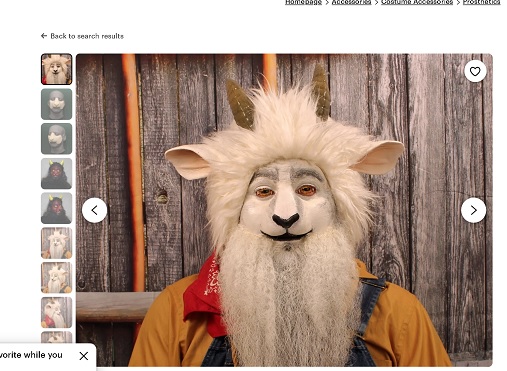Open the Prosthetics breadcrumb link
The height and width of the screenshot is (371, 507).
click(x=481, y=2)
